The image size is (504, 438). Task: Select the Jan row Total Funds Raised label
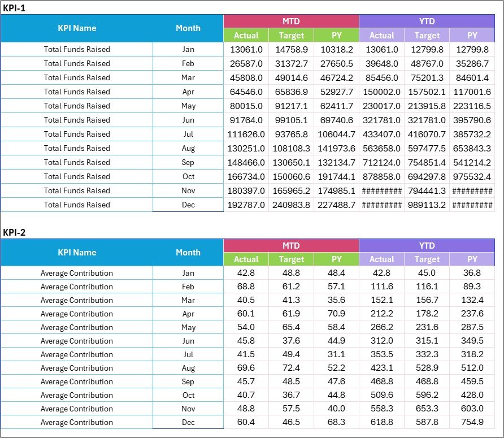click(x=77, y=49)
